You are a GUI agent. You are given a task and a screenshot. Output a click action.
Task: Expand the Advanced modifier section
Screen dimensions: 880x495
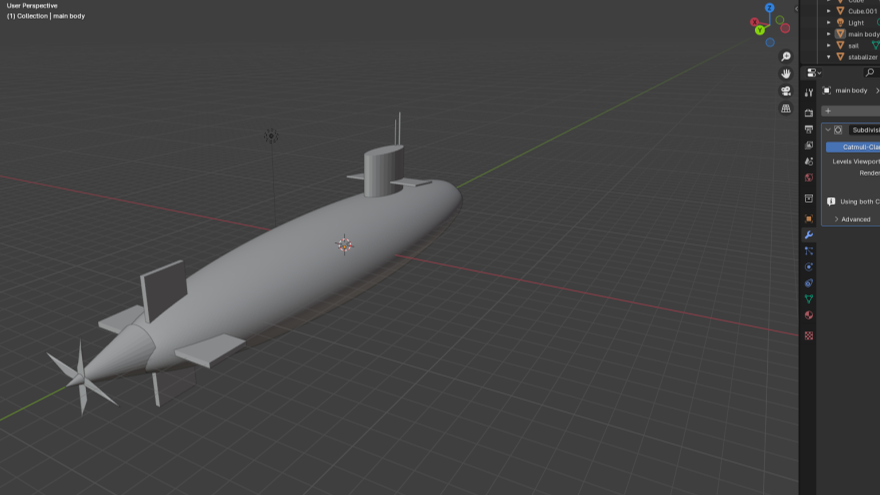pos(836,219)
